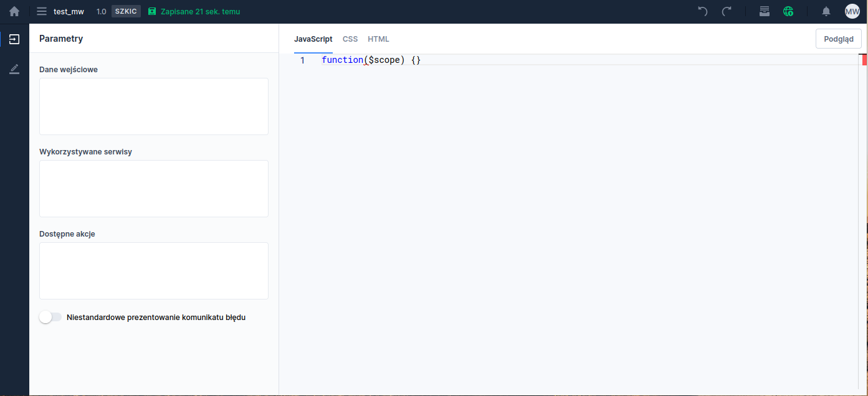This screenshot has width=868, height=396.
Task: Open the hamburger menu next to test_mw
Action: (x=42, y=11)
